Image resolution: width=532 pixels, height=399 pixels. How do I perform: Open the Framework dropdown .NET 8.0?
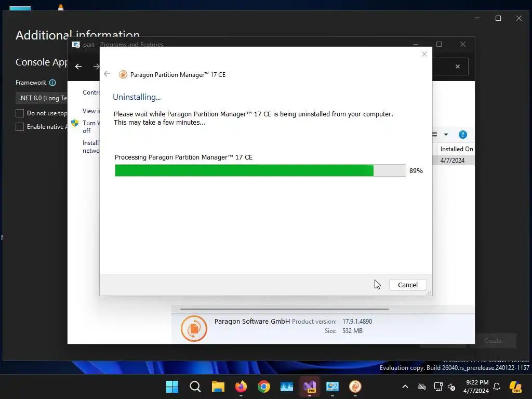42,98
